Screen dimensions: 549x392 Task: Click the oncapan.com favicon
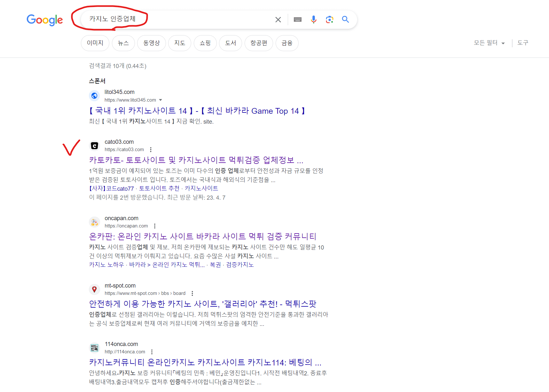(x=94, y=222)
